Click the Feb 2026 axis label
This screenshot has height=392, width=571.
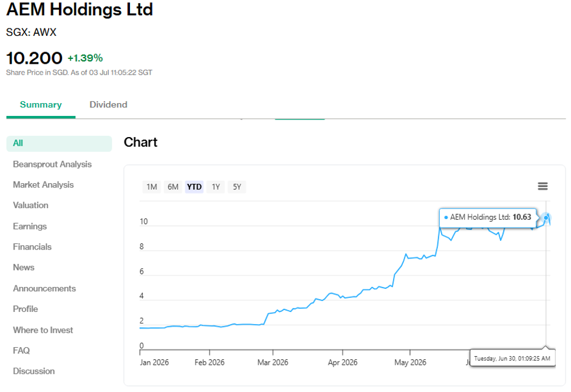pos(210,362)
